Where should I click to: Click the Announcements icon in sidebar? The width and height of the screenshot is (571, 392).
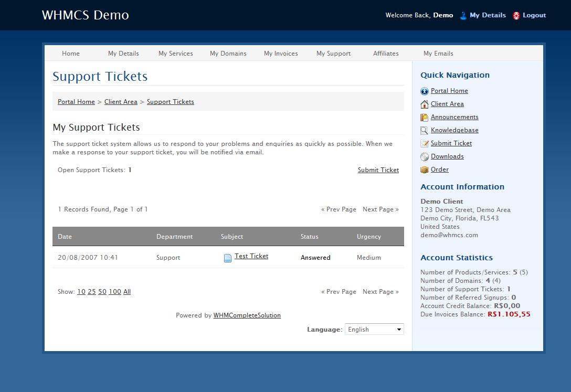pyautogui.click(x=425, y=118)
